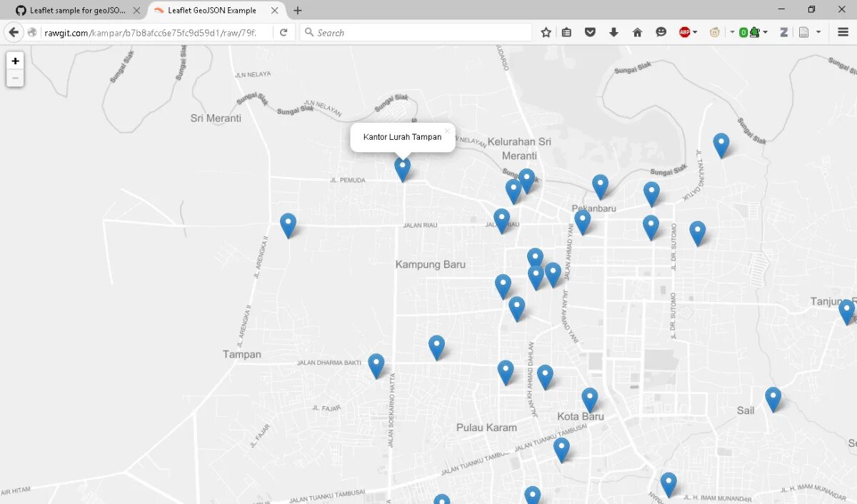Click the Z extension icon
This screenshot has height=504, width=857.
tap(783, 32)
